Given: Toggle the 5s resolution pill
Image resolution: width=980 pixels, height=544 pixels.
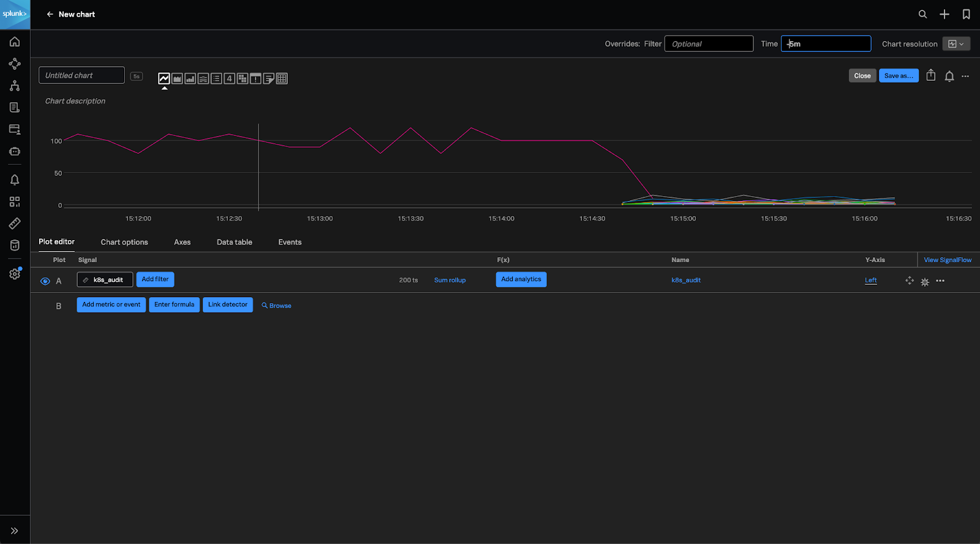Looking at the screenshot, I should coord(137,77).
